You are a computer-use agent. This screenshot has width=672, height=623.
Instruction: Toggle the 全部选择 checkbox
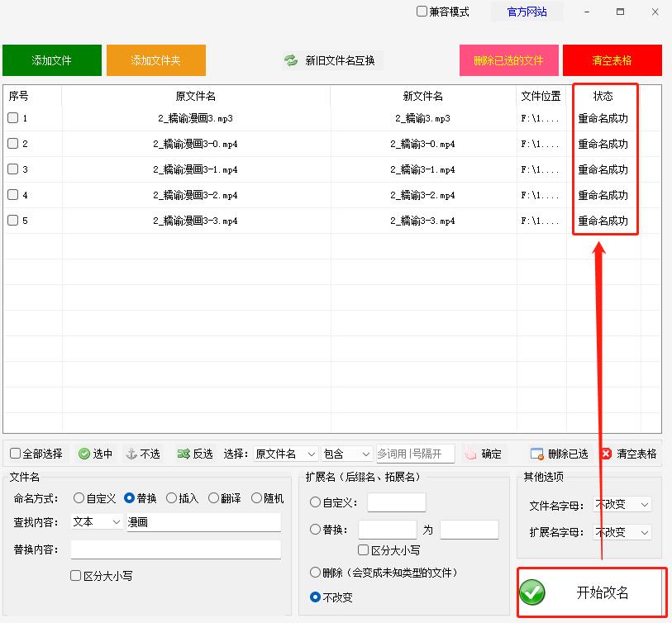pyautogui.click(x=14, y=454)
